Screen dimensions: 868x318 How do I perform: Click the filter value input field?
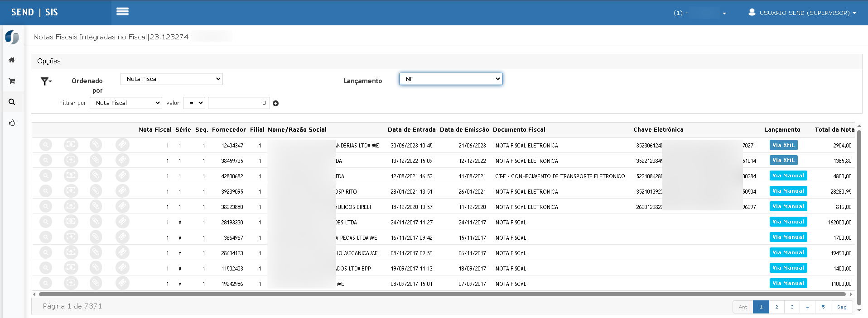pos(239,103)
